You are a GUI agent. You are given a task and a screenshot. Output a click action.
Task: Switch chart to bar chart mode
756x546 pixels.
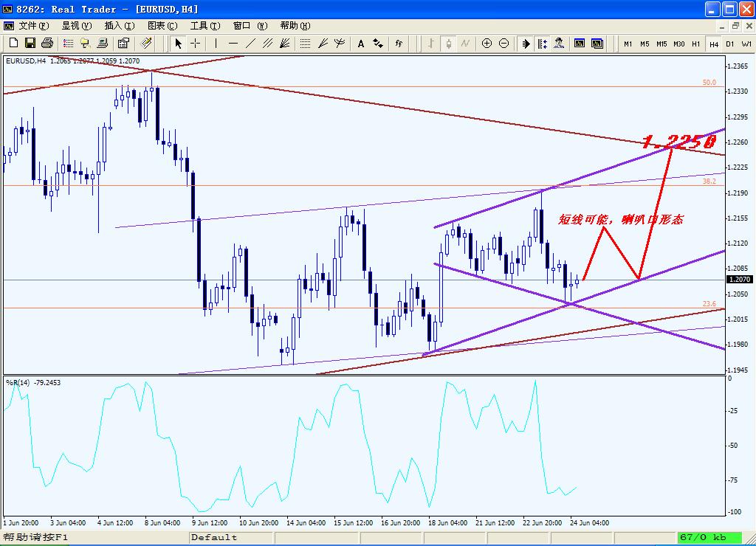430,44
